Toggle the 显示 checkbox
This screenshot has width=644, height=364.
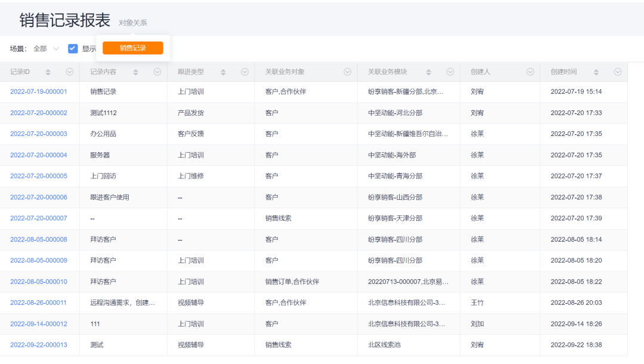coord(73,48)
